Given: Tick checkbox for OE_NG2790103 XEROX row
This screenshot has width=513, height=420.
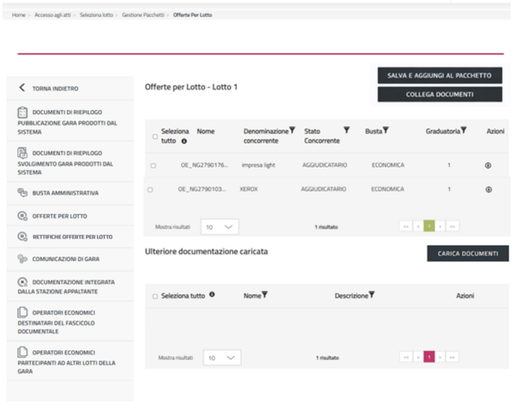Looking at the screenshot, I should tap(150, 189).
